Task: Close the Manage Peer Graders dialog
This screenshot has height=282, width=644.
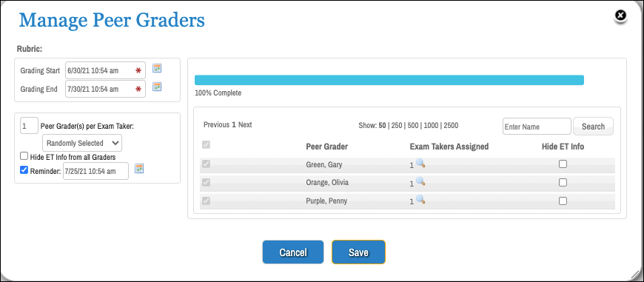Action: tap(620, 16)
